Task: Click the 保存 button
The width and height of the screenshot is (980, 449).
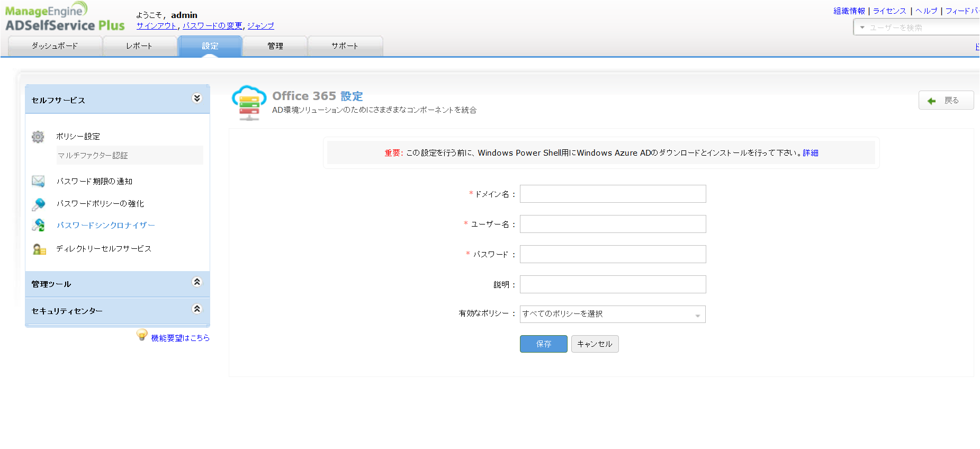Action: (x=544, y=344)
